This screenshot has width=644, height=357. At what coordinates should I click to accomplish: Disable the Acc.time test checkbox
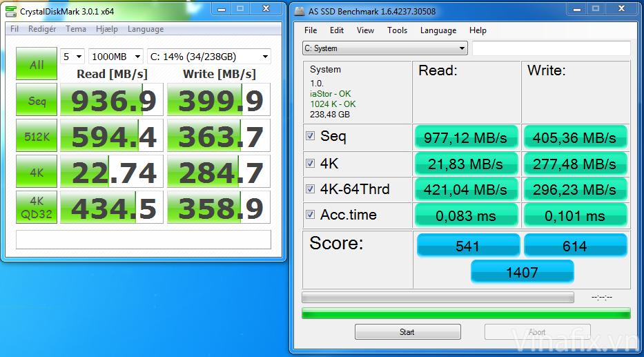(311, 215)
